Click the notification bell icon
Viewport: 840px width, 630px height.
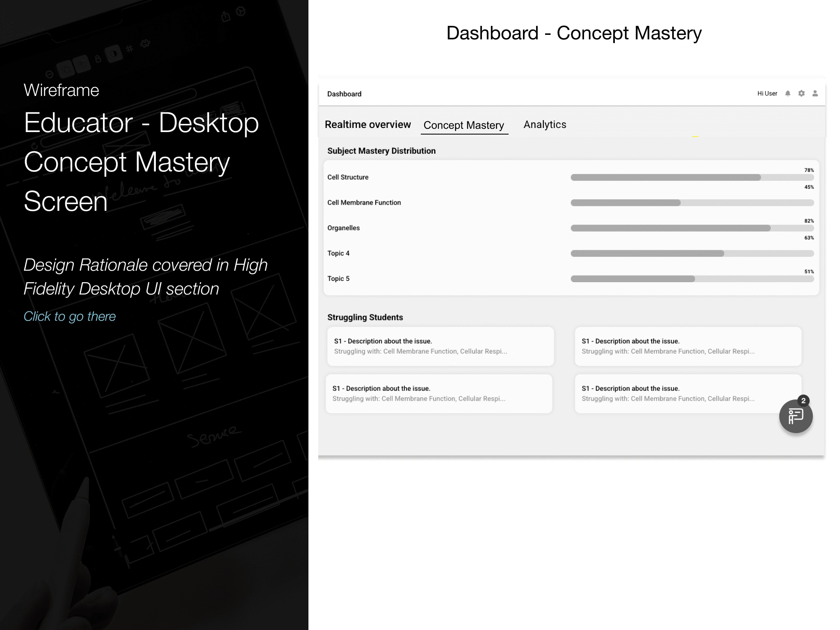click(x=787, y=94)
